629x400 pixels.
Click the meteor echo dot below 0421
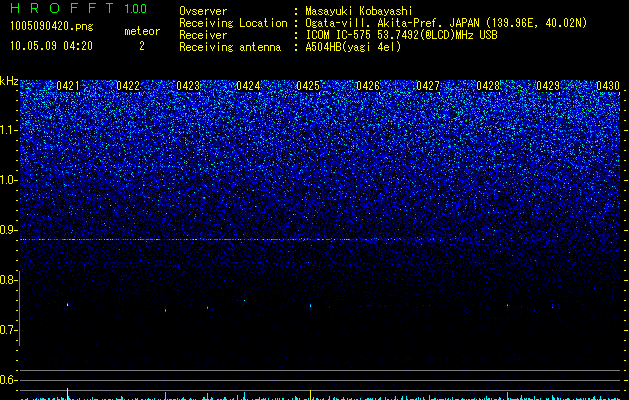(67, 305)
